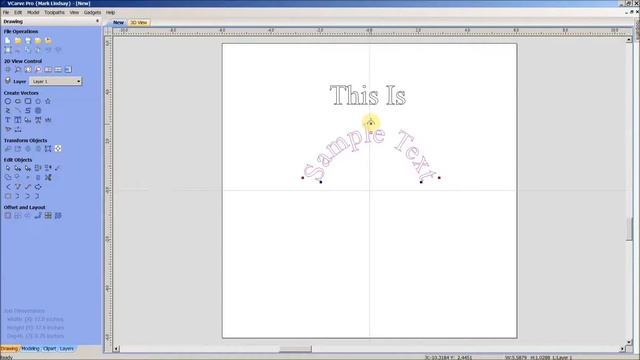Zoom to selected objects
Screen dimensions: 640x360
38,70
